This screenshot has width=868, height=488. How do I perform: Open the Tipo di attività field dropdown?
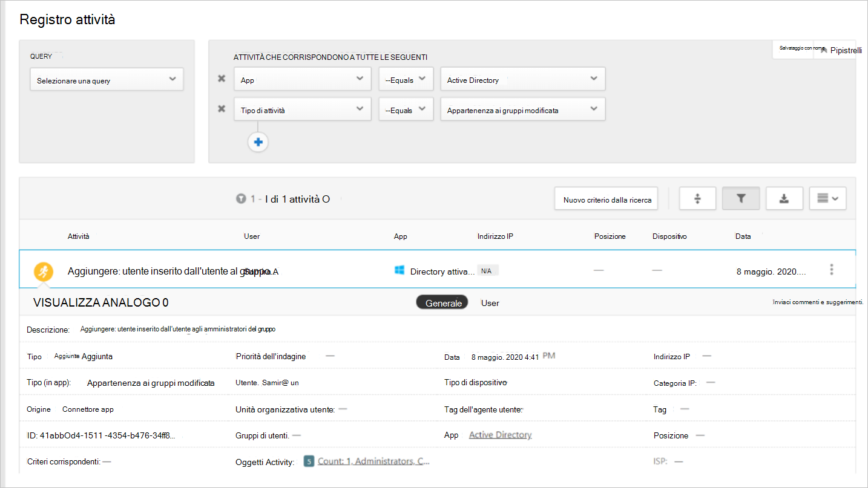(x=303, y=109)
